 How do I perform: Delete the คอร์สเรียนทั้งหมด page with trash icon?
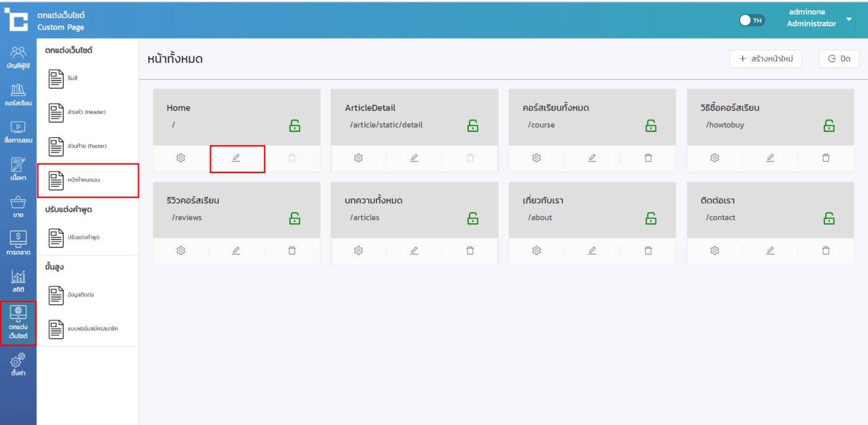(648, 158)
